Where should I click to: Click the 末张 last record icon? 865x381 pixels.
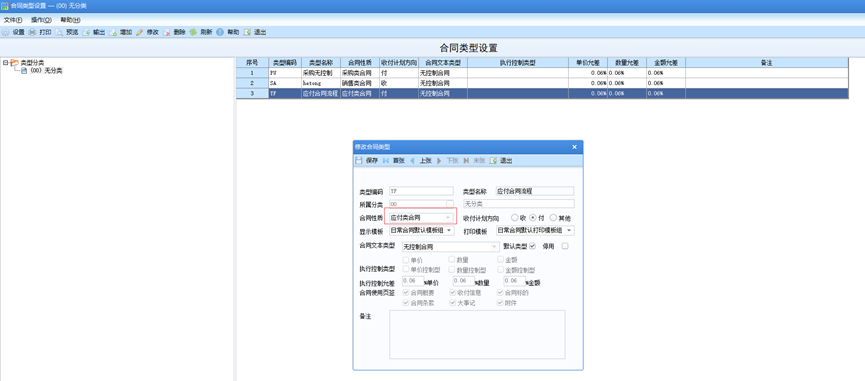pyautogui.click(x=466, y=160)
